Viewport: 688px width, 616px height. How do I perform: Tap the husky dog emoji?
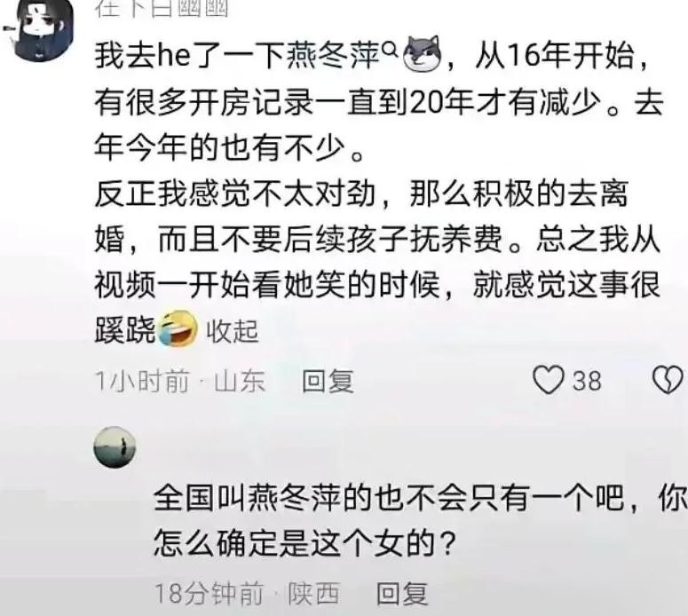point(422,53)
